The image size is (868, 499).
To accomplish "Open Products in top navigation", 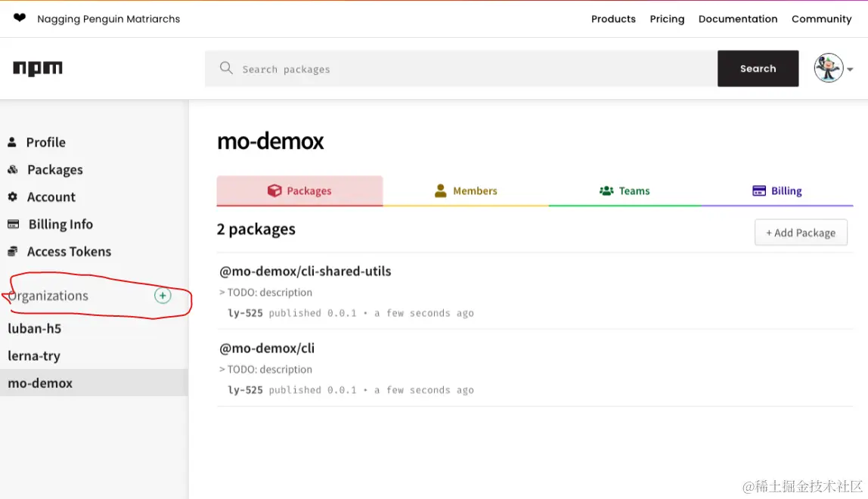I will click(x=613, y=19).
